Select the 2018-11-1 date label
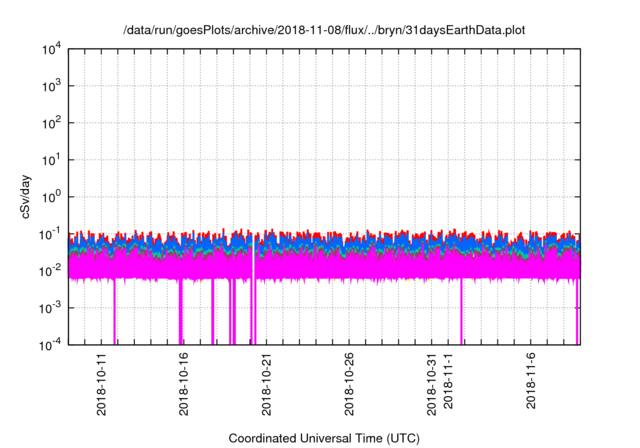 point(448,381)
